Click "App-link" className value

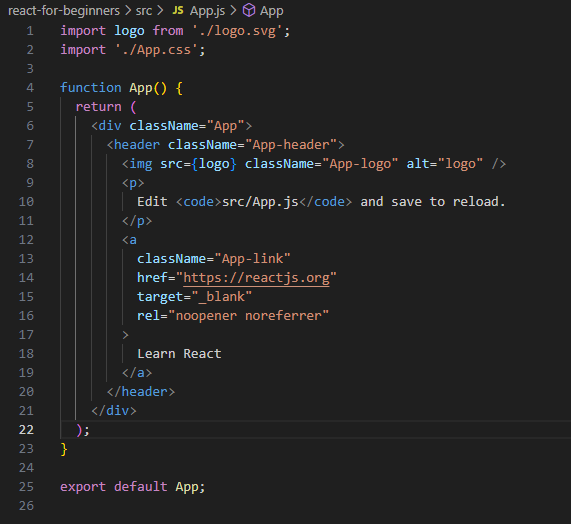[252, 259]
